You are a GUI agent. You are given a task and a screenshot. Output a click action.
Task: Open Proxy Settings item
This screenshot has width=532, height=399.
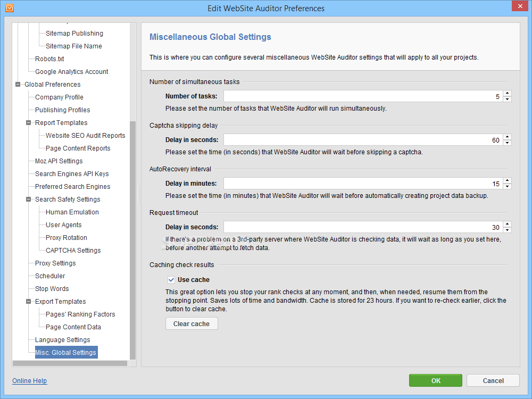click(x=55, y=263)
